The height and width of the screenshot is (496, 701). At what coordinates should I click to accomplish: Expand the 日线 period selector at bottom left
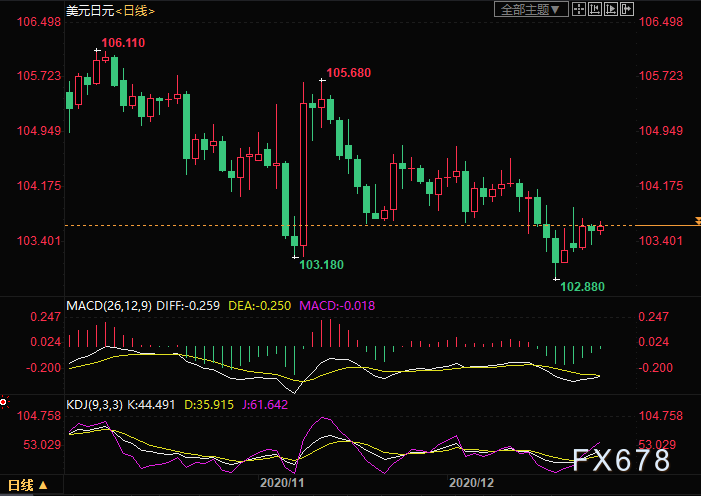24,486
